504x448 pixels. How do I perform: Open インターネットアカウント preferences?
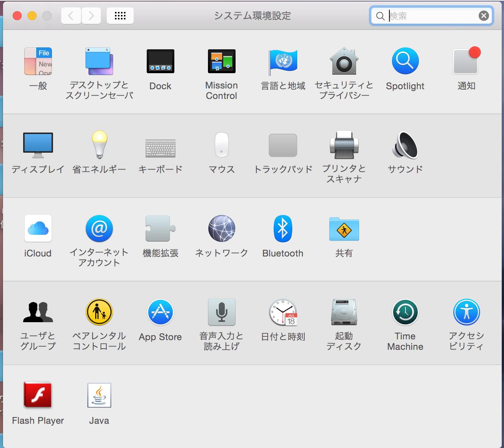coord(99,228)
